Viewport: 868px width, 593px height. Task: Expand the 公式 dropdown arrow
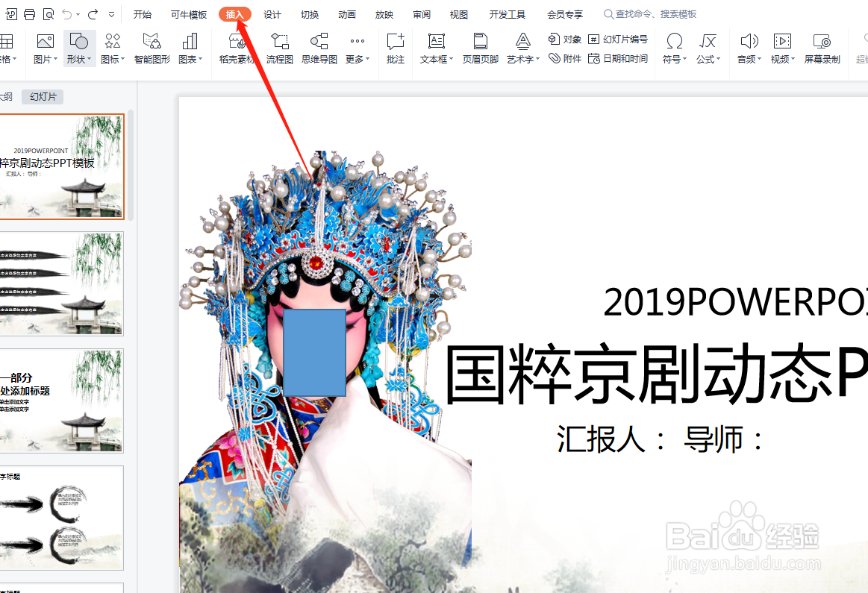[719, 59]
